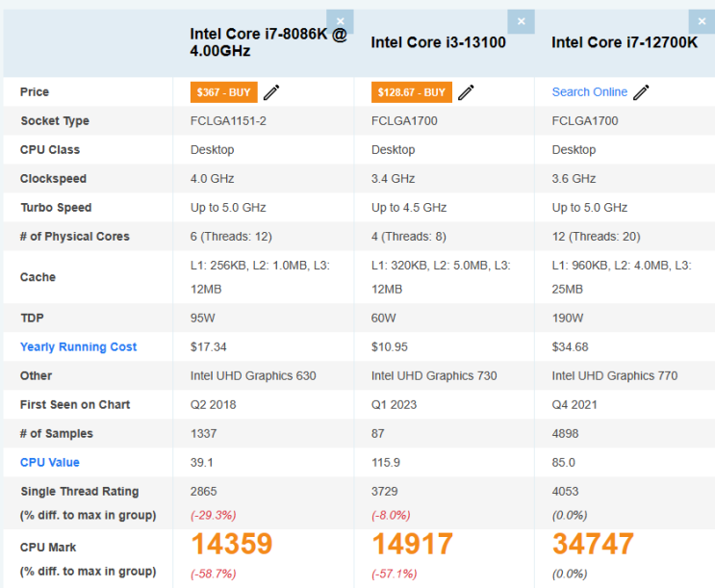Remove Intel Core i3-13100 from comparison
Screen dimensions: 715x588
coord(521,21)
